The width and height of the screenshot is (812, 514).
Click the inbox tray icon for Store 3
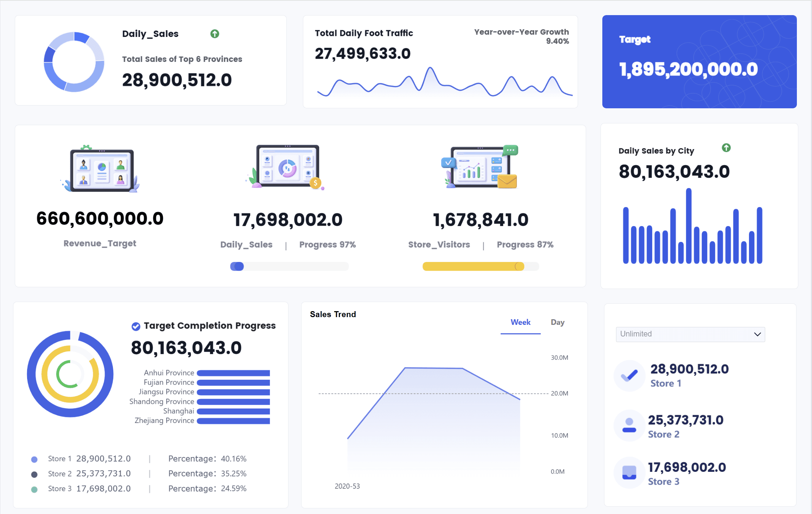tap(629, 473)
